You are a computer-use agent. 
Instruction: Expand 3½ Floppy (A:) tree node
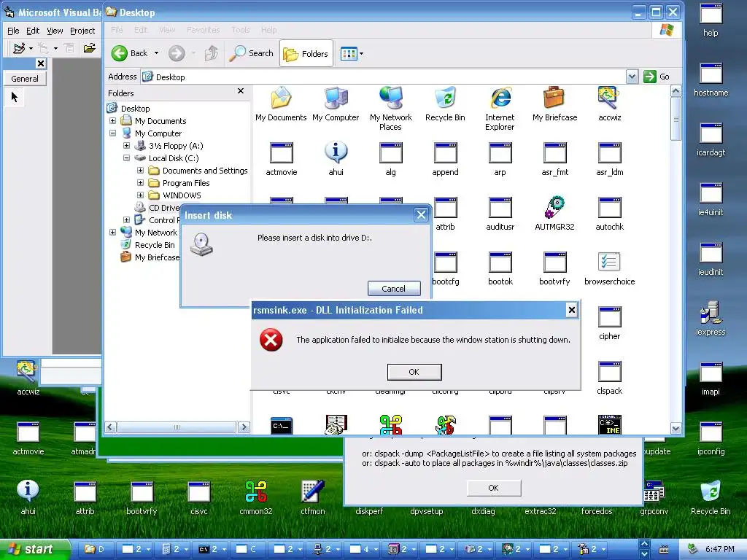point(127,146)
